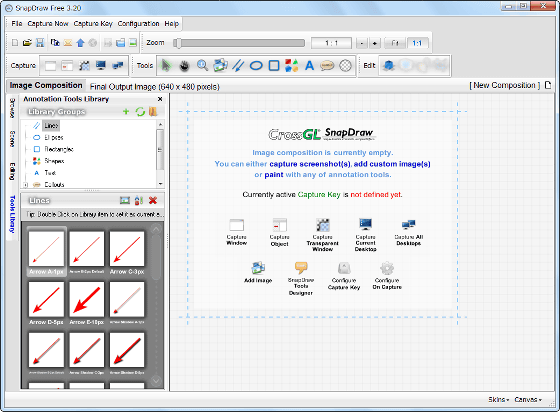Click the New composition toolbar icon
The image size is (560, 412).
coord(15,43)
